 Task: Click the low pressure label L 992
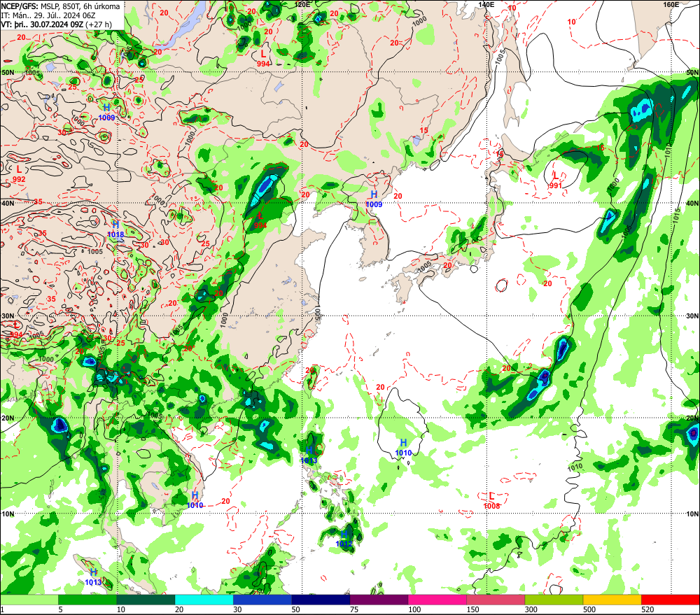click(x=19, y=174)
